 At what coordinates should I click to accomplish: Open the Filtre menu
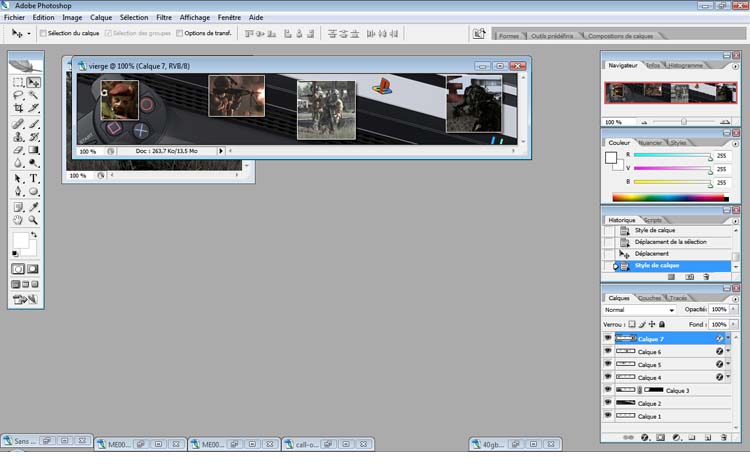164,17
